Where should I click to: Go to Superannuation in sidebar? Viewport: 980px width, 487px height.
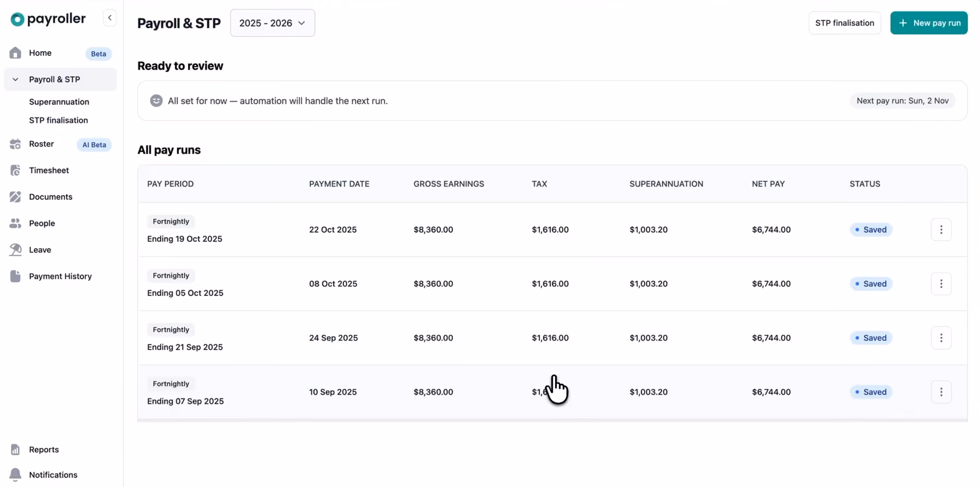click(59, 102)
